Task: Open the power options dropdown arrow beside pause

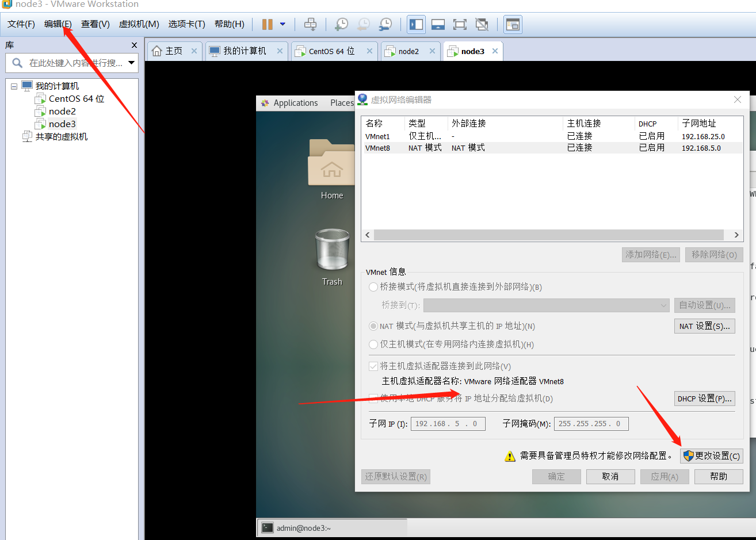Action: point(282,24)
